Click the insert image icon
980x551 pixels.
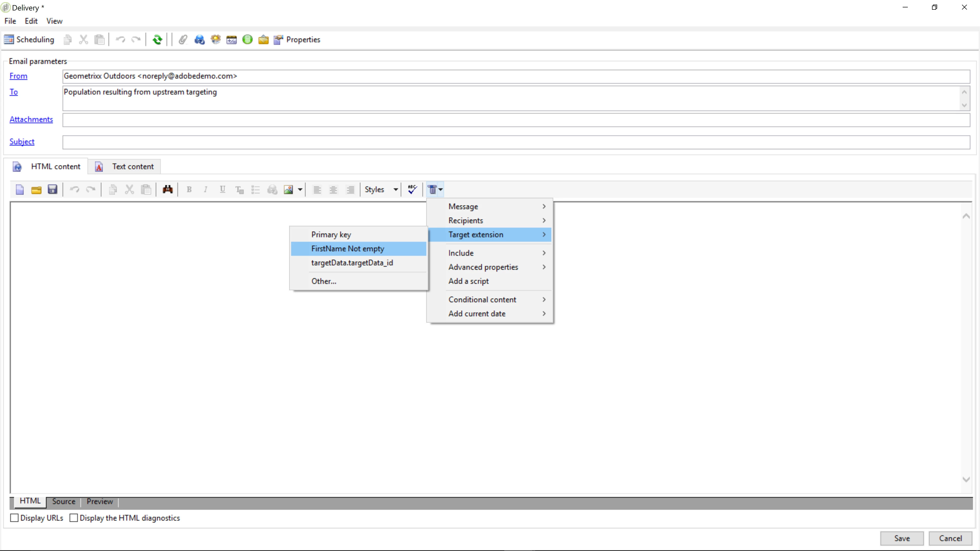tap(288, 189)
